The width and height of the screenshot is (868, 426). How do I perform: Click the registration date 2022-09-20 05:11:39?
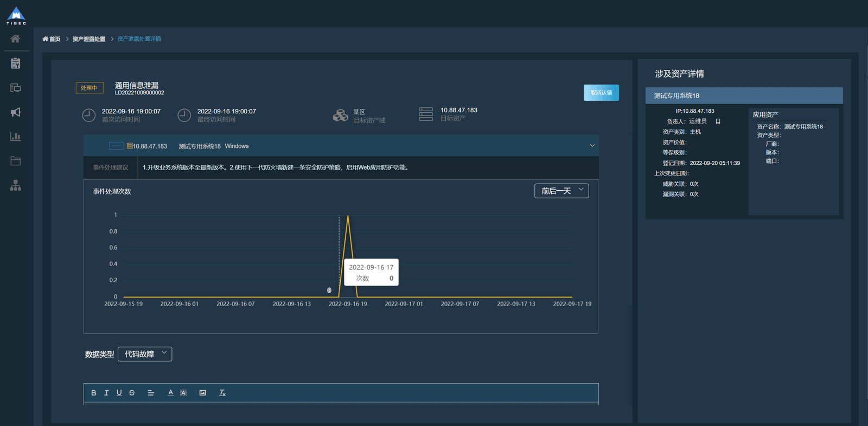coord(715,163)
